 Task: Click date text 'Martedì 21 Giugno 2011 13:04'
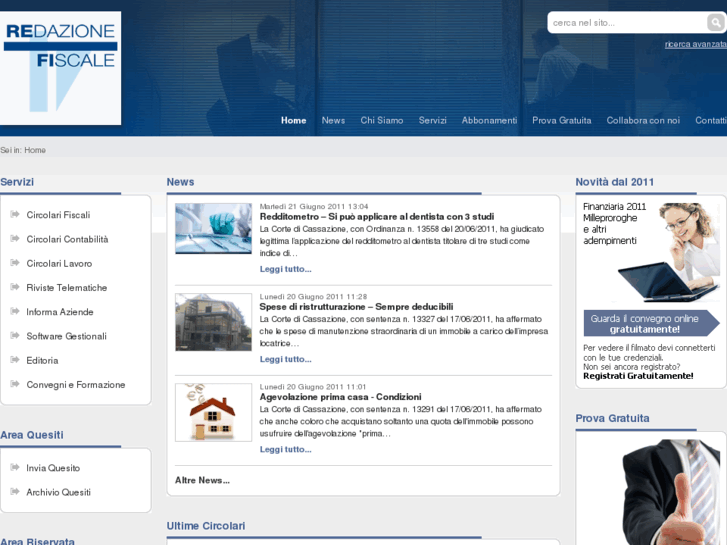click(x=314, y=206)
